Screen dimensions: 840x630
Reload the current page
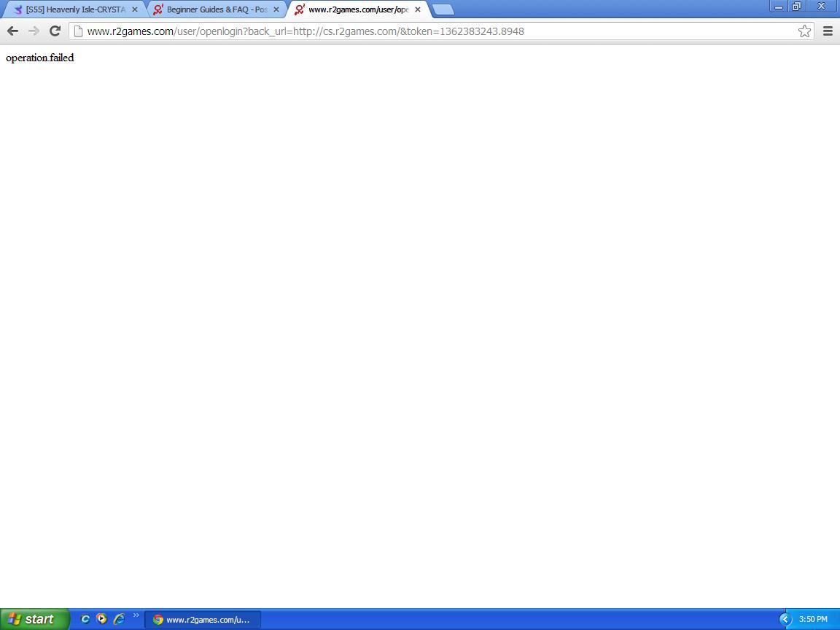click(x=55, y=31)
